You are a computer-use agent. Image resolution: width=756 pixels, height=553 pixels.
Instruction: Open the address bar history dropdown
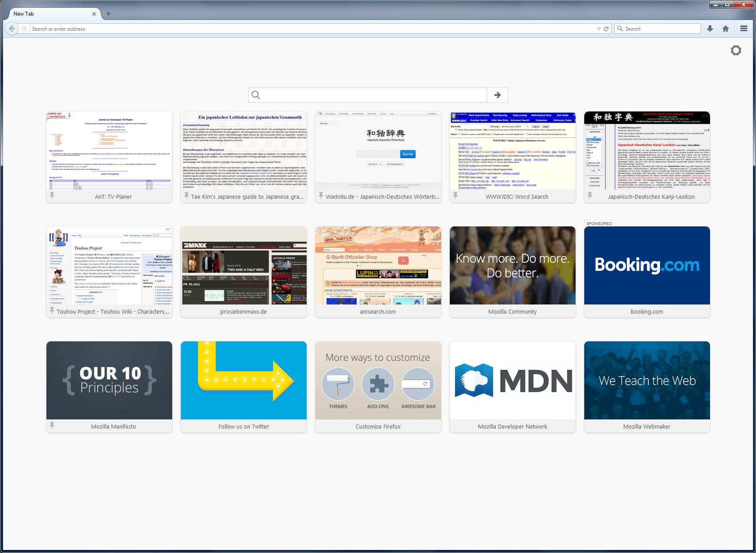point(599,29)
